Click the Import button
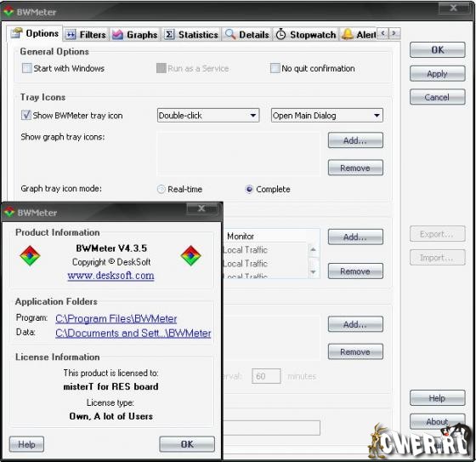Viewport: 476px width, 462px height. 437,258
